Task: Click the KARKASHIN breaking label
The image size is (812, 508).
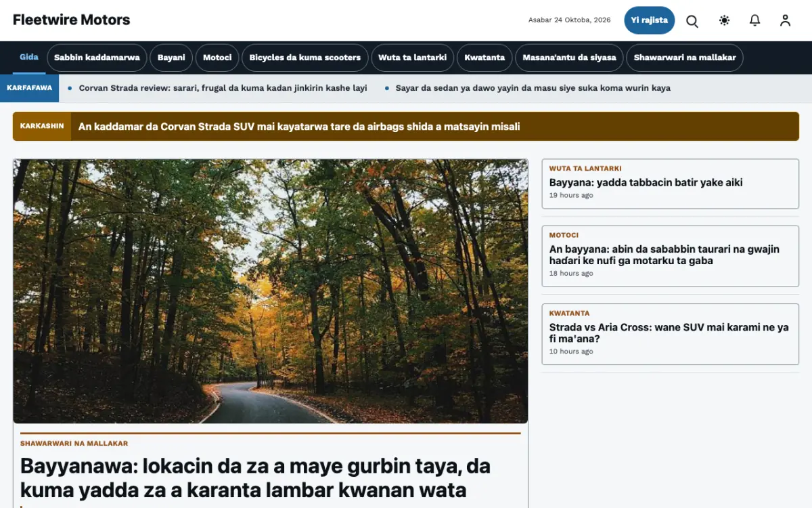Action: [x=42, y=126]
